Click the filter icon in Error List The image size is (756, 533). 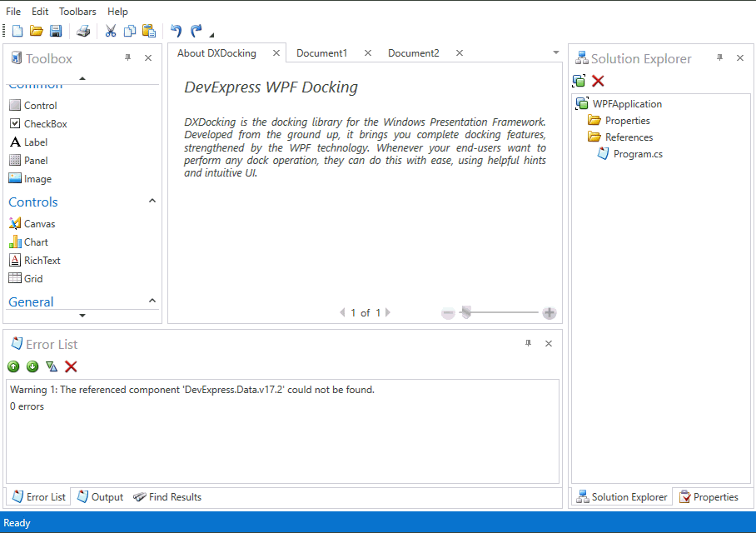[x=52, y=366]
